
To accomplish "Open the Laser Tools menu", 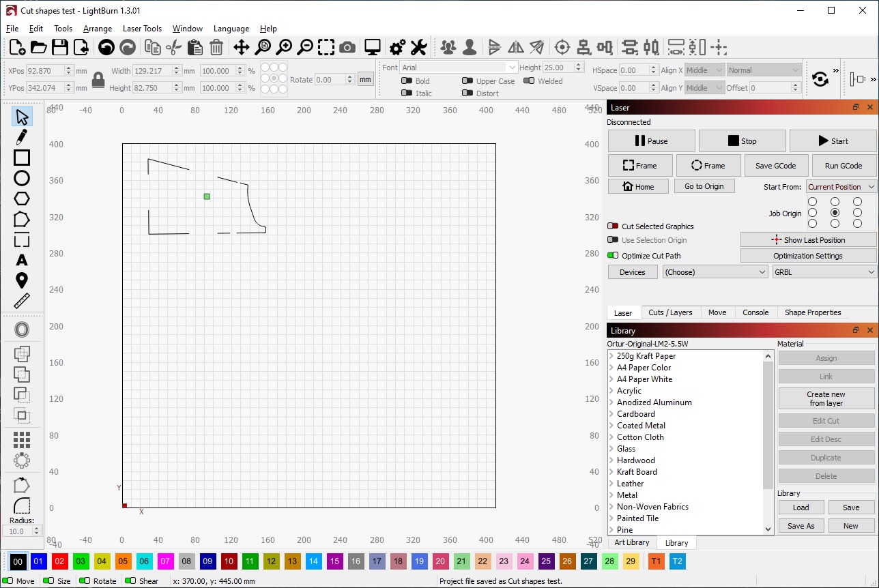I will (142, 29).
